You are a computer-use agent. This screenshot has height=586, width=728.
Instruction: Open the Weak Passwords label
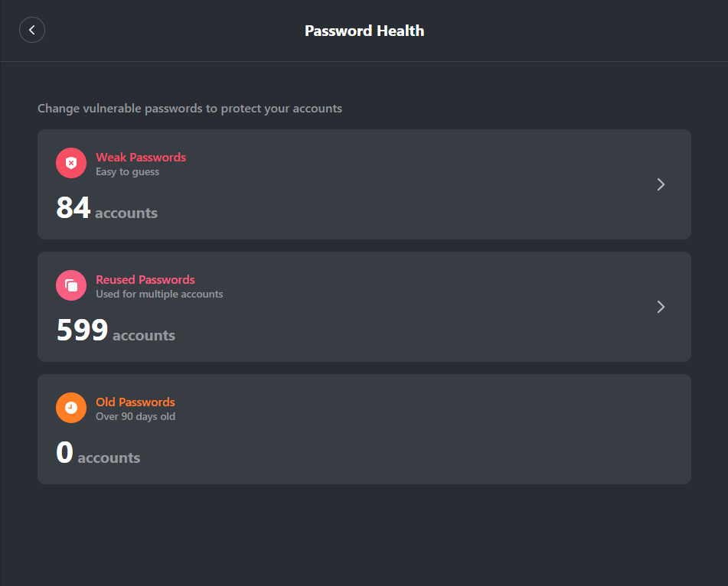point(141,157)
